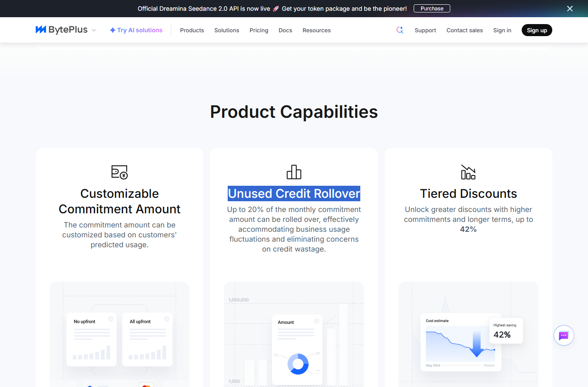Screen dimensions: 588x387
Task: Click the All upfront card illustration
Action: click(x=147, y=340)
